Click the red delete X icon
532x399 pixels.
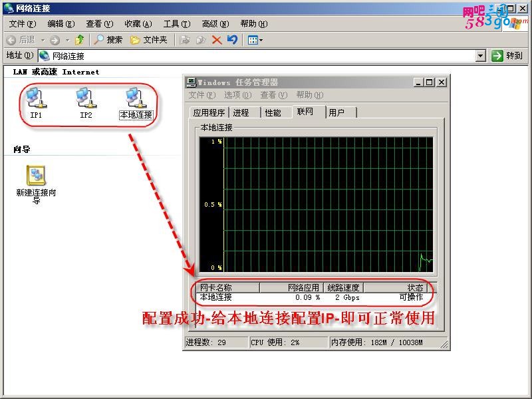pyautogui.click(x=217, y=40)
